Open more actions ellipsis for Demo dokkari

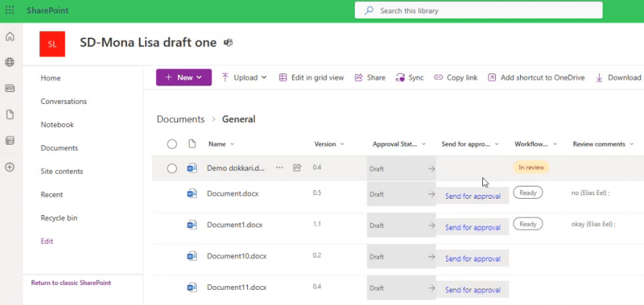coord(280,167)
